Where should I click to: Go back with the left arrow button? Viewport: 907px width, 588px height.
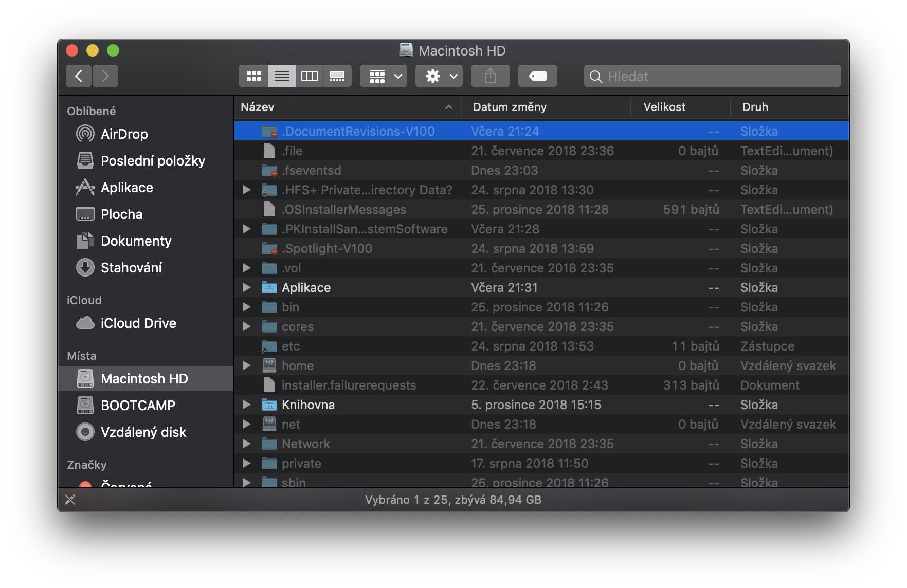pyautogui.click(x=79, y=76)
